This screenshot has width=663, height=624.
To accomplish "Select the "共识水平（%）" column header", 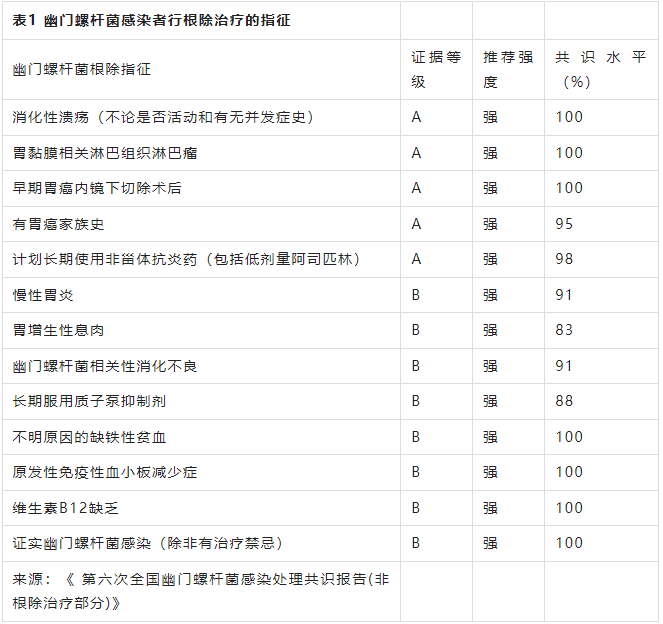I will click(x=600, y=70).
